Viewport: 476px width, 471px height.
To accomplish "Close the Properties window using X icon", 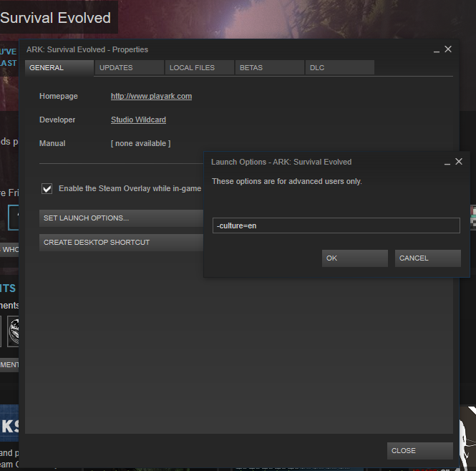I will point(448,49).
